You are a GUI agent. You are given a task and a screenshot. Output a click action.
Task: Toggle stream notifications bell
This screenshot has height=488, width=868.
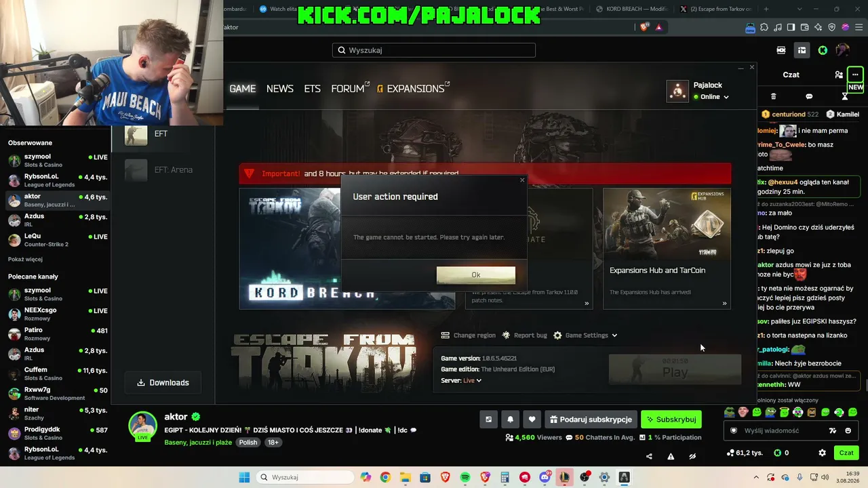[510, 420]
